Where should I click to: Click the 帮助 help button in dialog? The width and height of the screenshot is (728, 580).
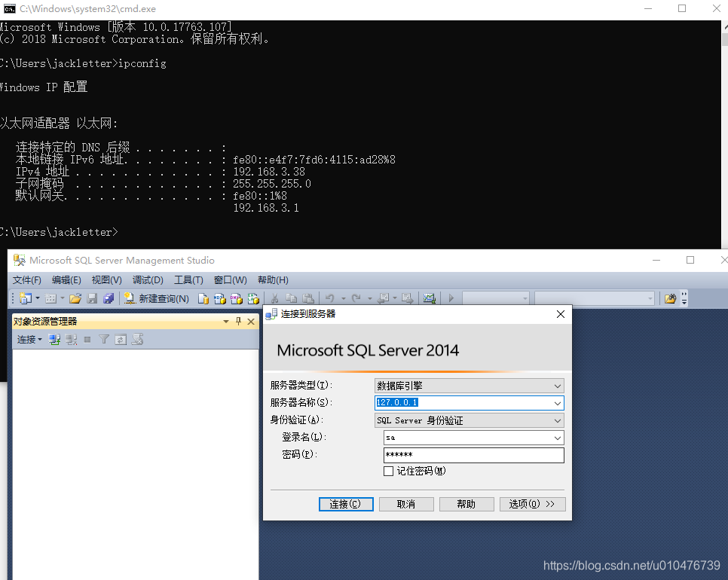coord(466,504)
